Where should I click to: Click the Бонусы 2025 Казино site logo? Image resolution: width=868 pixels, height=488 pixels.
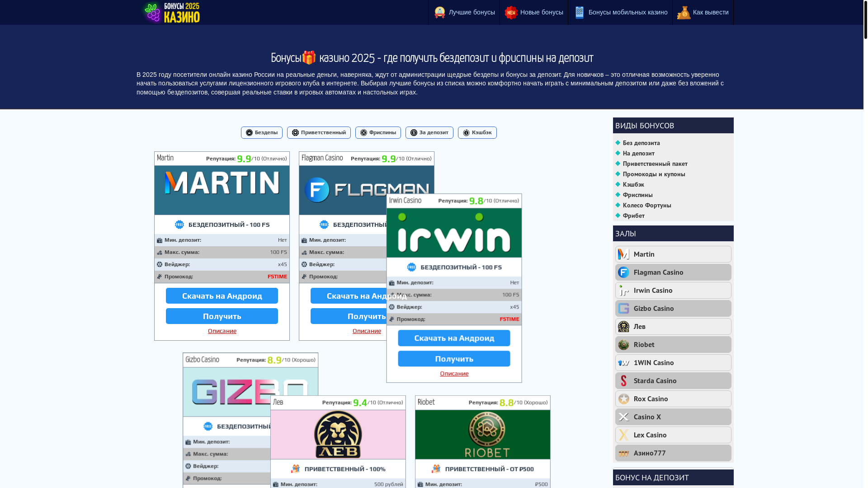tap(171, 13)
